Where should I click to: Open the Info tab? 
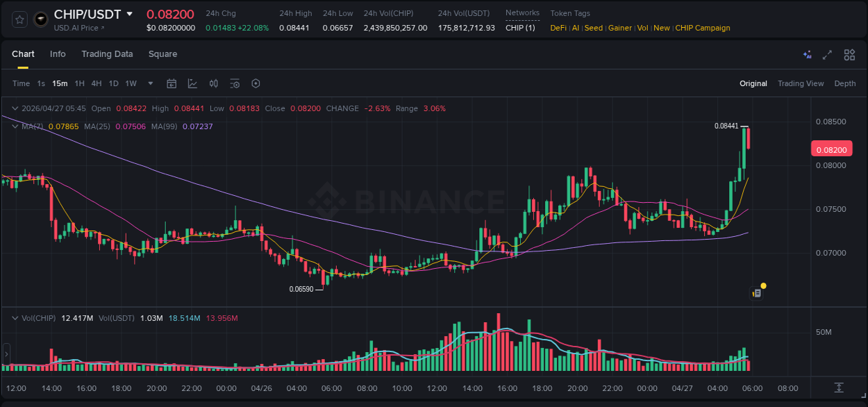[58, 54]
